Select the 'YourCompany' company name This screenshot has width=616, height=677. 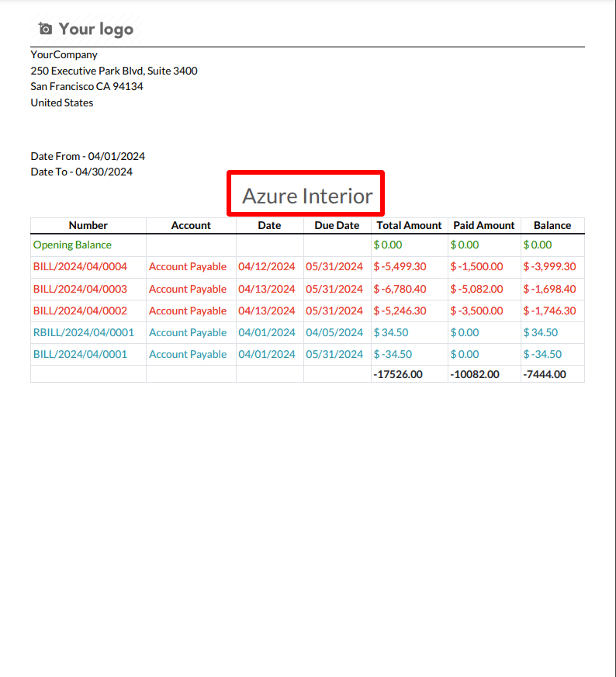[x=64, y=54]
